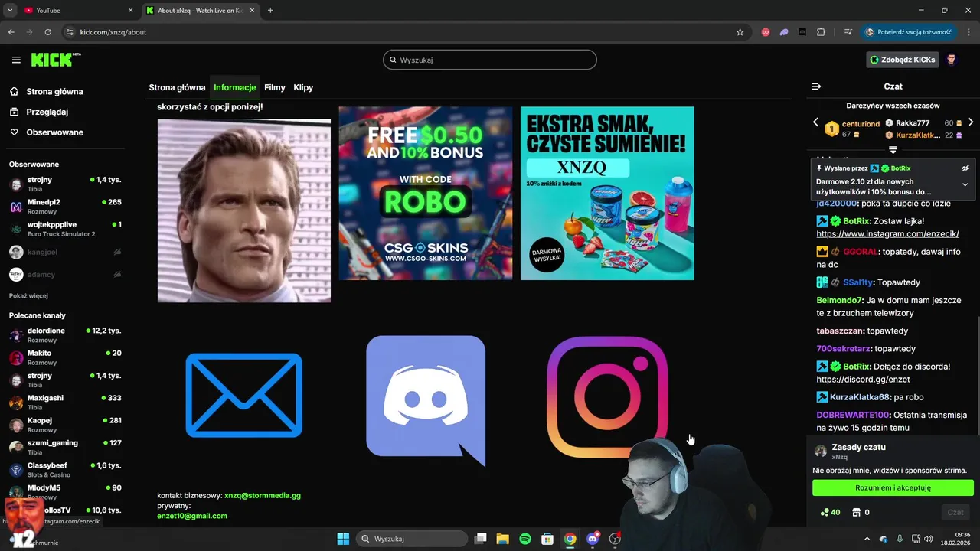Select the Informacje tab
Viewport: 980px width, 551px height.
click(x=235, y=87)
